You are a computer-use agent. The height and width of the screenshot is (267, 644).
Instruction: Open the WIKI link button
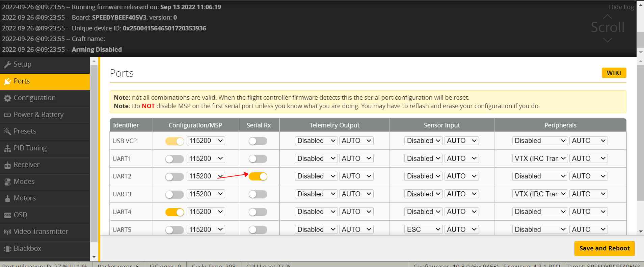pyautogui.click(x=614, y=73)
